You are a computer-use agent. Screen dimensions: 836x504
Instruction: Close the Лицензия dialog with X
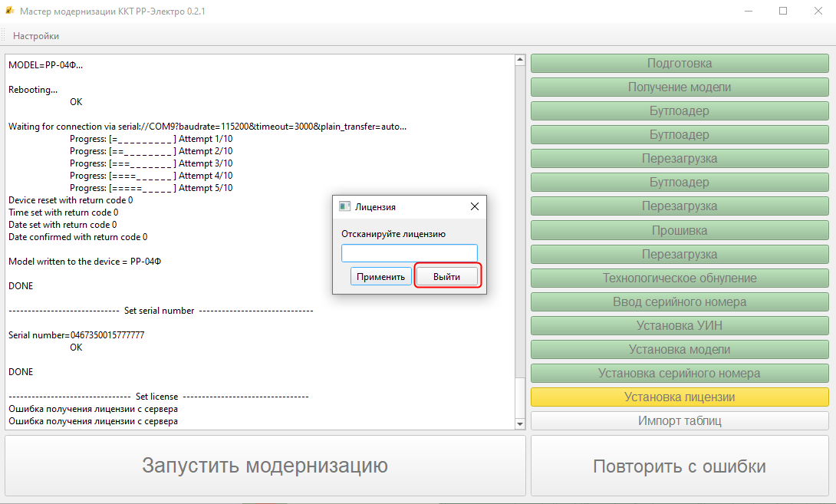[474, 207]
